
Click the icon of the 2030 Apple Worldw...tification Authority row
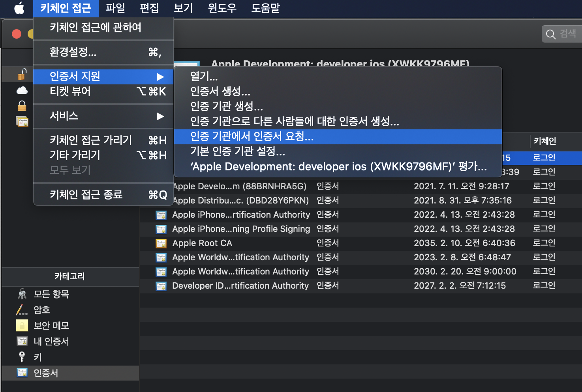click(161, 272)
